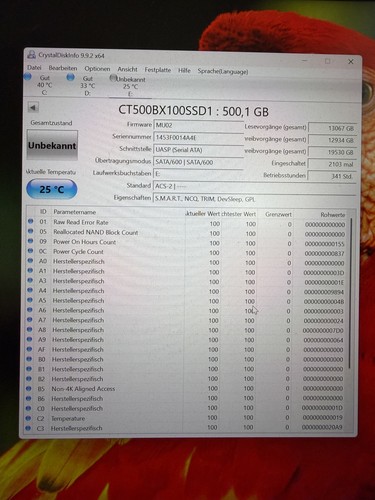Viewport: 375px width, 500px height.
Task: Click the CrystalDiskInfo title bar icon
Action: (x=32, y=55)
